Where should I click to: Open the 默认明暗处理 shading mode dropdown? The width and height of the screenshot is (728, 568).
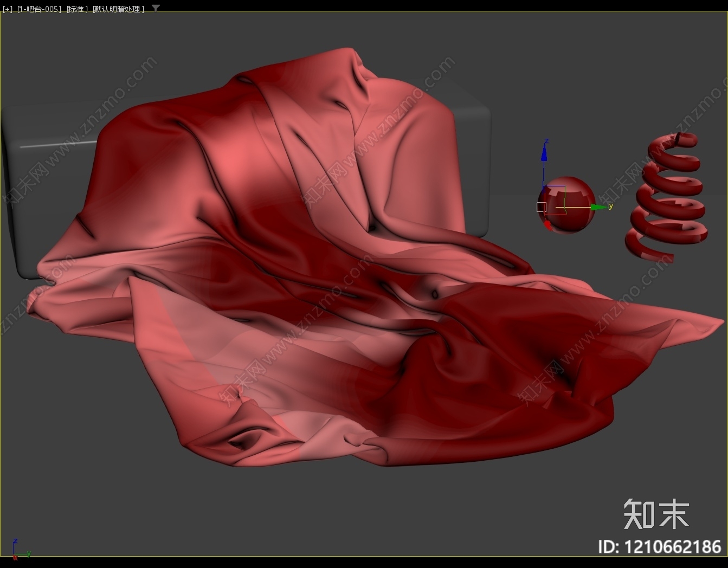coord(118,9)
